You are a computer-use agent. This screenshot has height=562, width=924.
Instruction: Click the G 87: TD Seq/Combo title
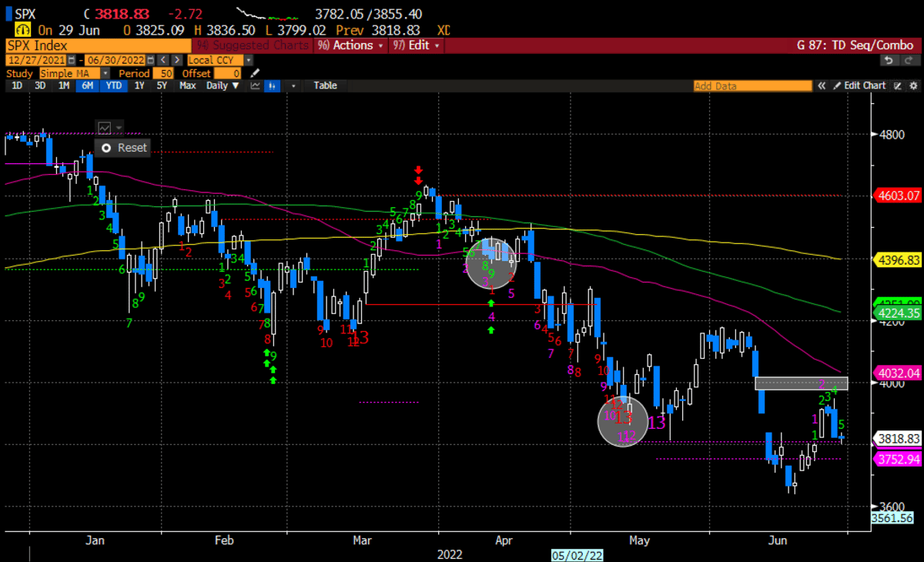coord(856,45)
